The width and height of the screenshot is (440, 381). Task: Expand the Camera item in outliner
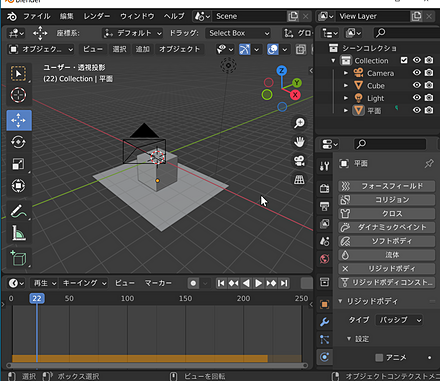click(346, 73)
